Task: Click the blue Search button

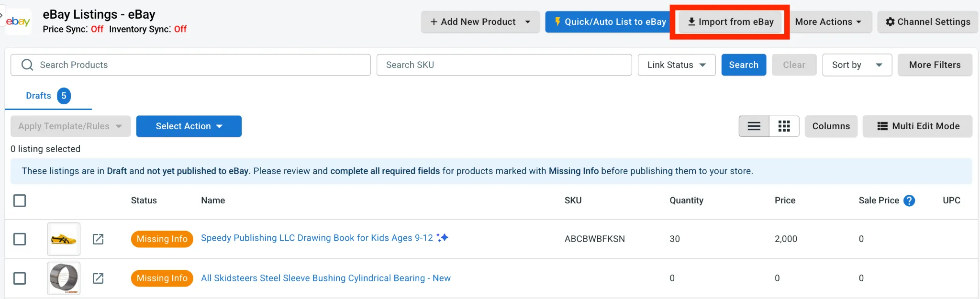Action: point(744,65)
